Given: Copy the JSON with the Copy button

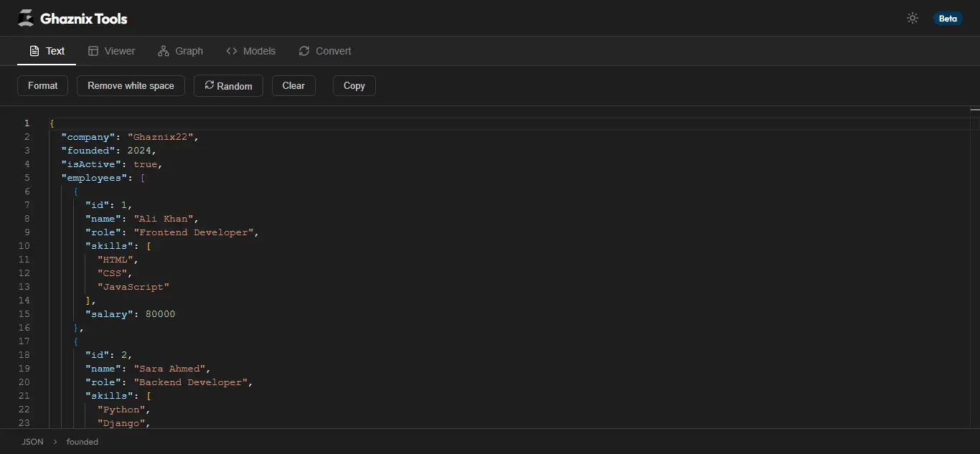Looking at the screenshot, I should (x=354, y=85).
